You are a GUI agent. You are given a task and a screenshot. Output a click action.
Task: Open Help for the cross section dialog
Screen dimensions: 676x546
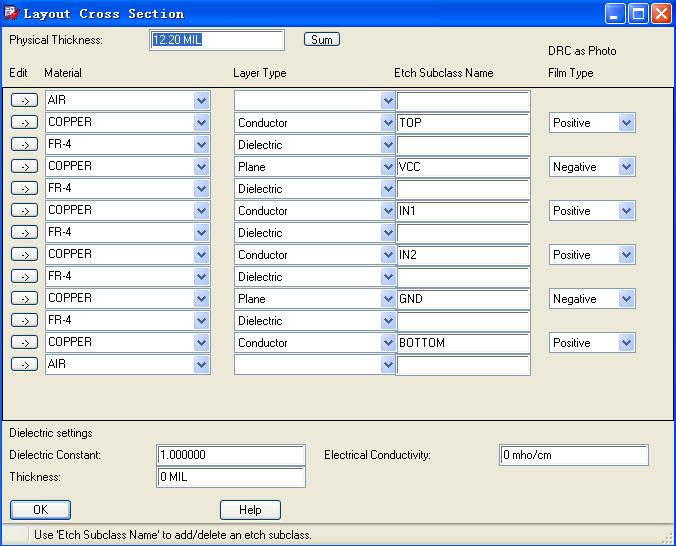pos(250,510)
